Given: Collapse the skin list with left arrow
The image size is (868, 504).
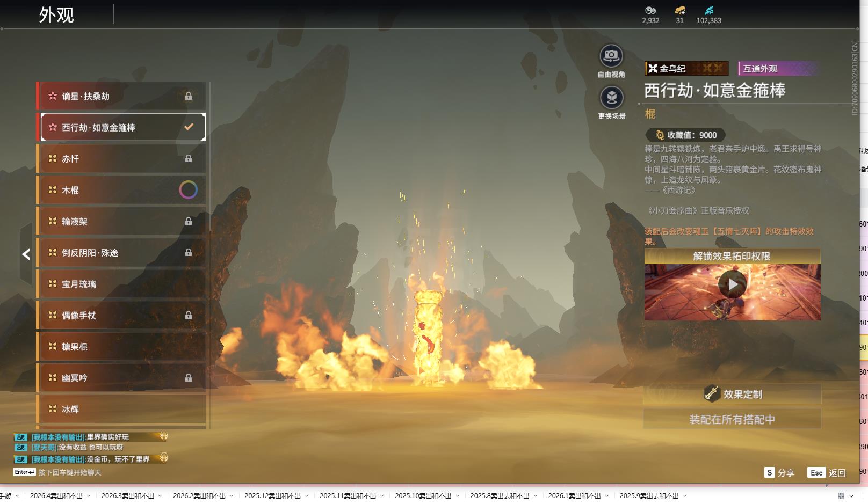Looking at the screenshot, I should [x=26, y=254].
